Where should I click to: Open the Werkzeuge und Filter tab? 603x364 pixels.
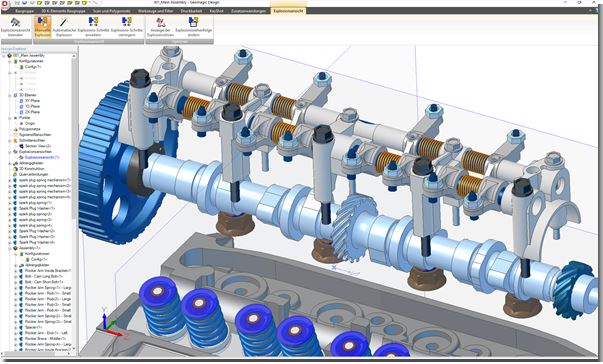(155, 11)
